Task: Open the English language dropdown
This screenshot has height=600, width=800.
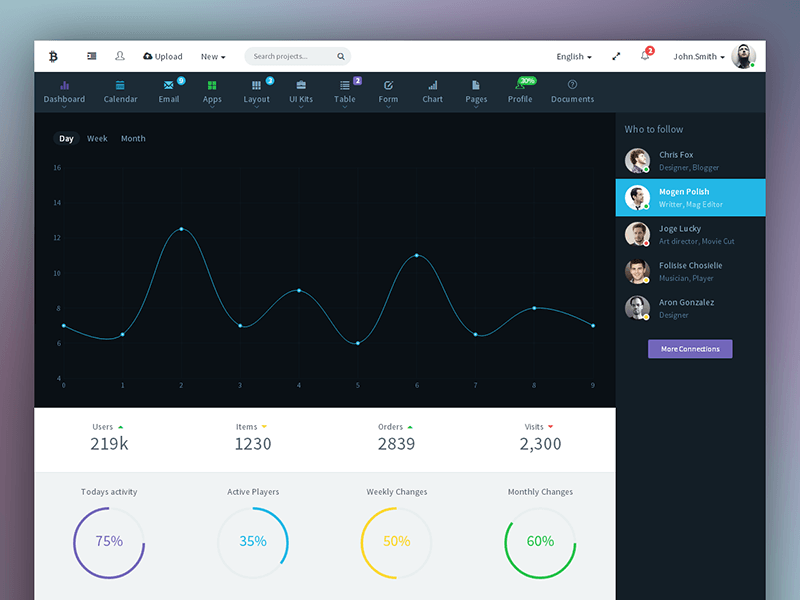Action: coord(574,57)
